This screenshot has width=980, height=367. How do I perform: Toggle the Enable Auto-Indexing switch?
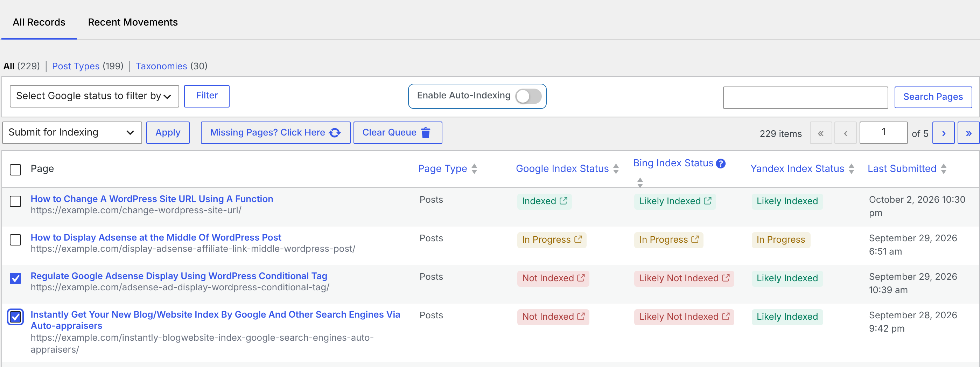tap(528, 96)
